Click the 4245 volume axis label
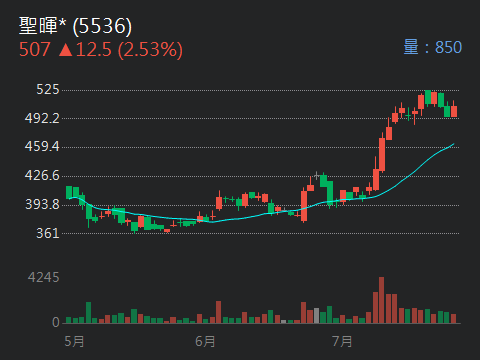 tap(43, 277)
